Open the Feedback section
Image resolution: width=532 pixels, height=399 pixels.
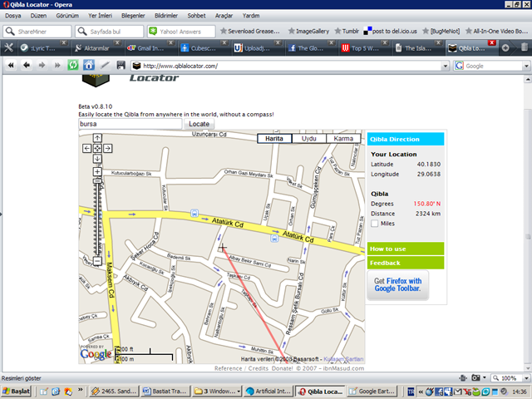[406, 263]
